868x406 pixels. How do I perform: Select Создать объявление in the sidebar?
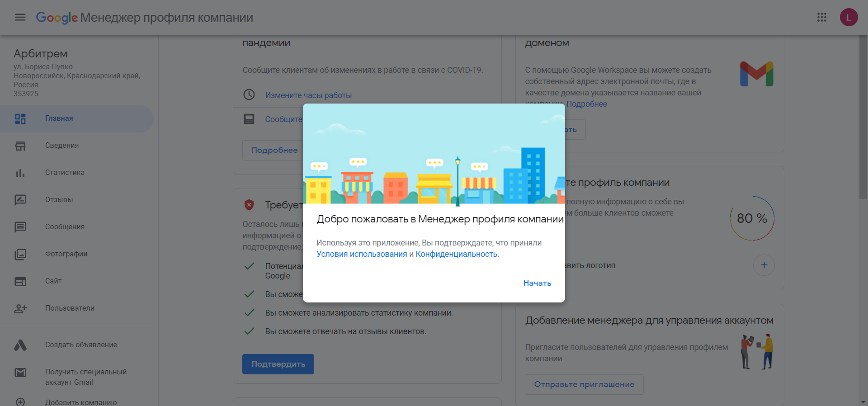77,345
